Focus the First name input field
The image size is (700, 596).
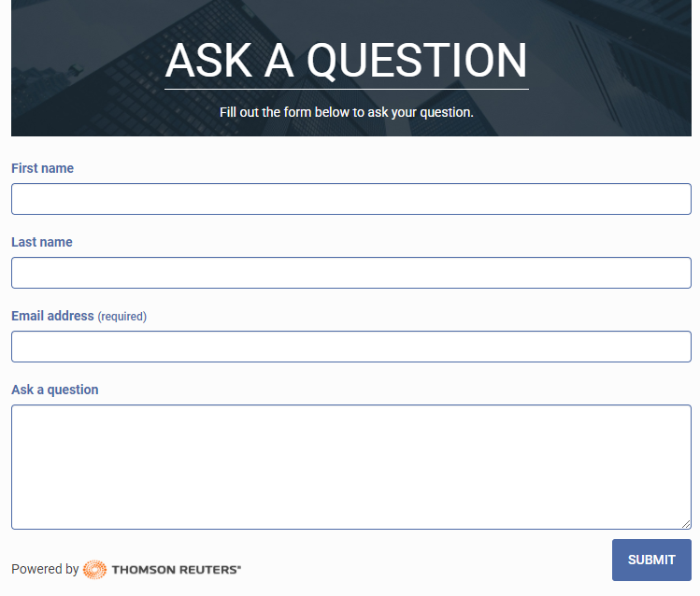[350, 199]
